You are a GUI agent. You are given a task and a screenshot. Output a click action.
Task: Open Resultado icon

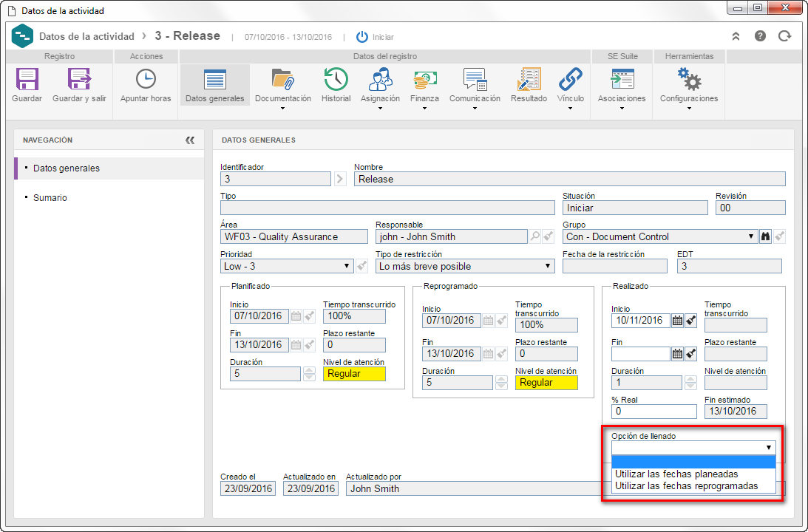coord(529,79)
